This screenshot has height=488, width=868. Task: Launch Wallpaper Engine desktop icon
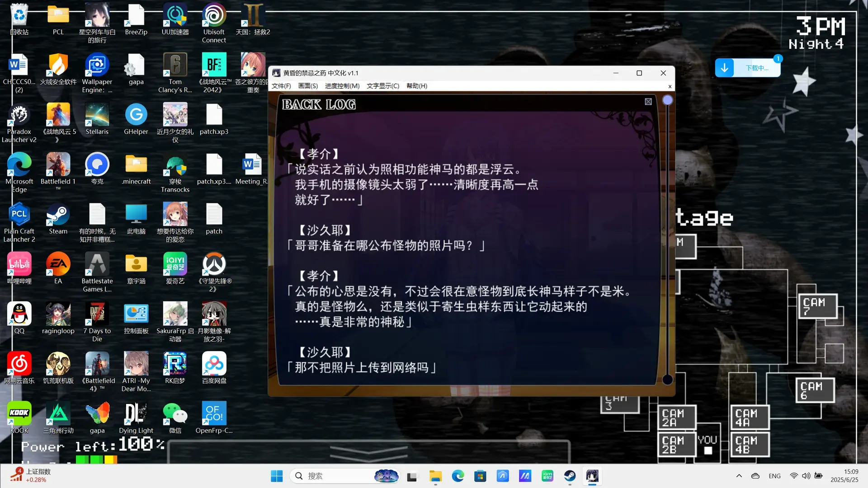(x=97, y=72)
